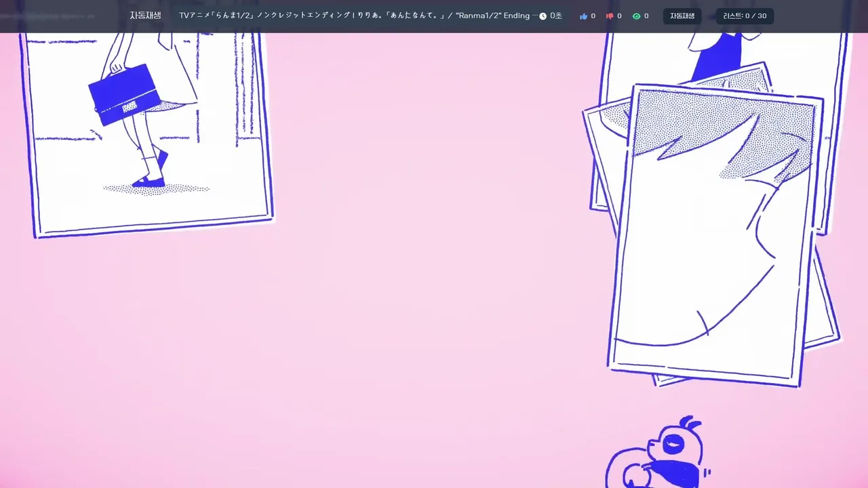The height and width of the screenshot is (488, 868).
Task: Click the 자동재생 label left of the video title
Action: [x=146, y=16]
